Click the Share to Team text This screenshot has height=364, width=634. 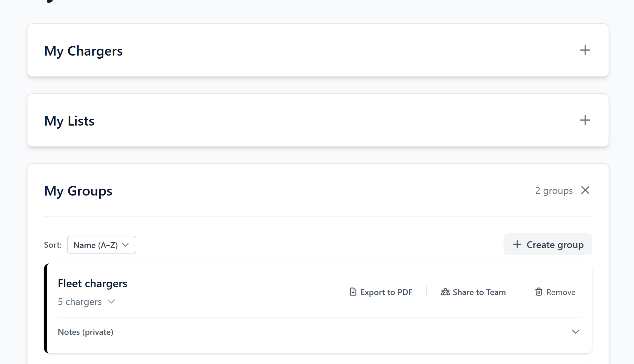pos(479,292)
